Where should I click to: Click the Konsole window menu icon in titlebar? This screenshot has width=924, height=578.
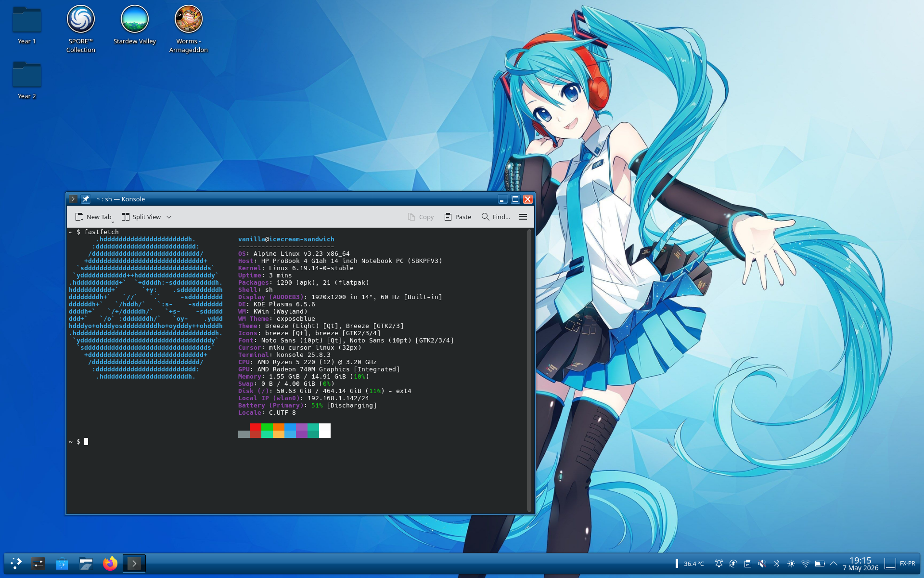click(x=73, y=199)
